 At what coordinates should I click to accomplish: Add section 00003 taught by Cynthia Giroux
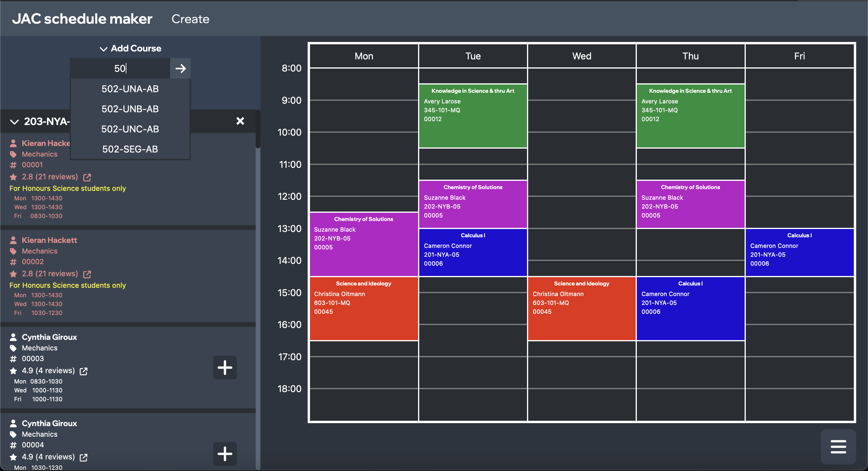coord(224,368)
